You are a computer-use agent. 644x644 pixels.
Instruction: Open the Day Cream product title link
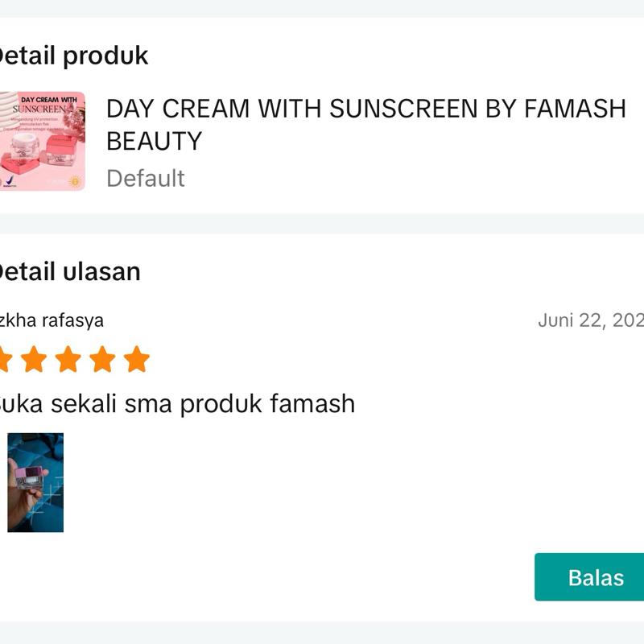pos(365,109)
